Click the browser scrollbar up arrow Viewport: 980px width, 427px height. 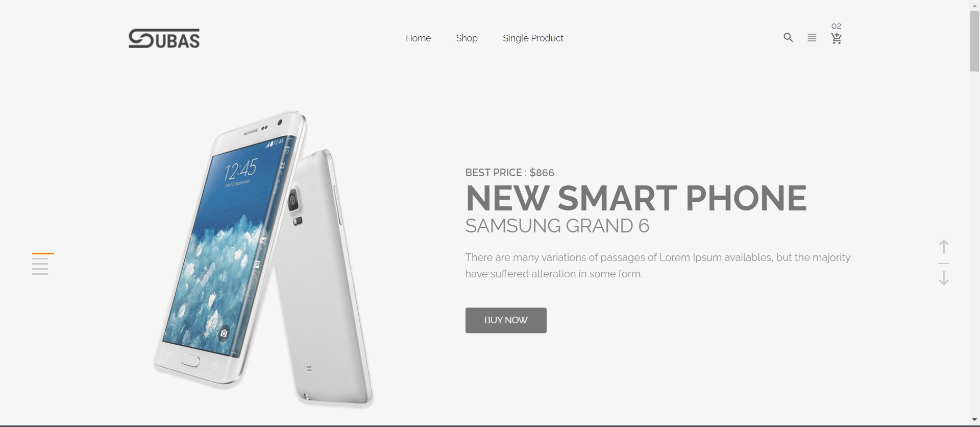(974, 5)
